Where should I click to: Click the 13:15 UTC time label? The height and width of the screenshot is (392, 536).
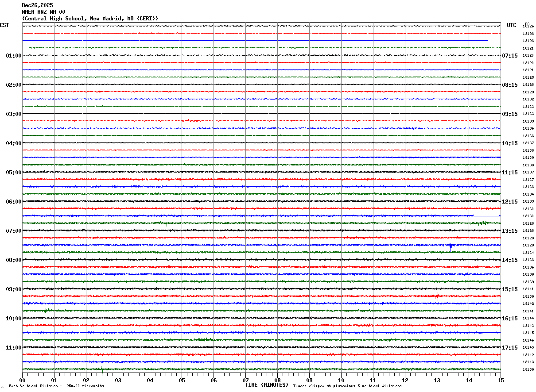coord(510,231)
